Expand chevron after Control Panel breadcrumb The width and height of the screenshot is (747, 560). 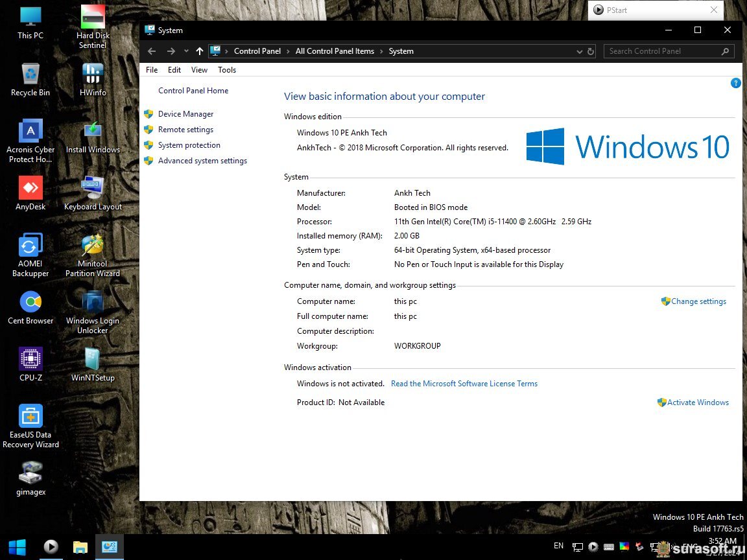(288, 51)
